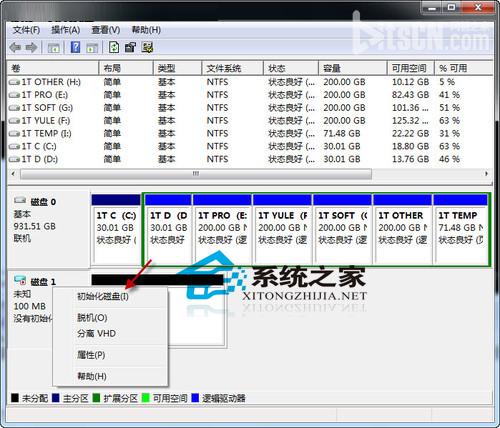This screenshot has width=500, height=428.
Task: Select the 1T TEMP partition block on 磁盘 0
Action: (x=460, y=229)
